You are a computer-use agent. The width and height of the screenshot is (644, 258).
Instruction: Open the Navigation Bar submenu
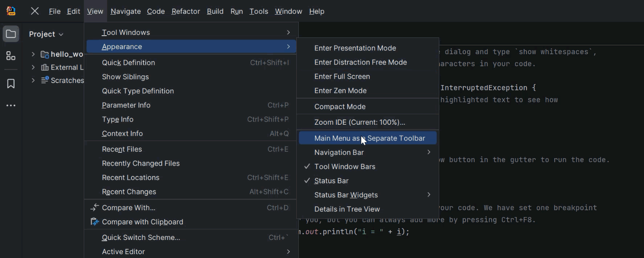pos(339,152)
